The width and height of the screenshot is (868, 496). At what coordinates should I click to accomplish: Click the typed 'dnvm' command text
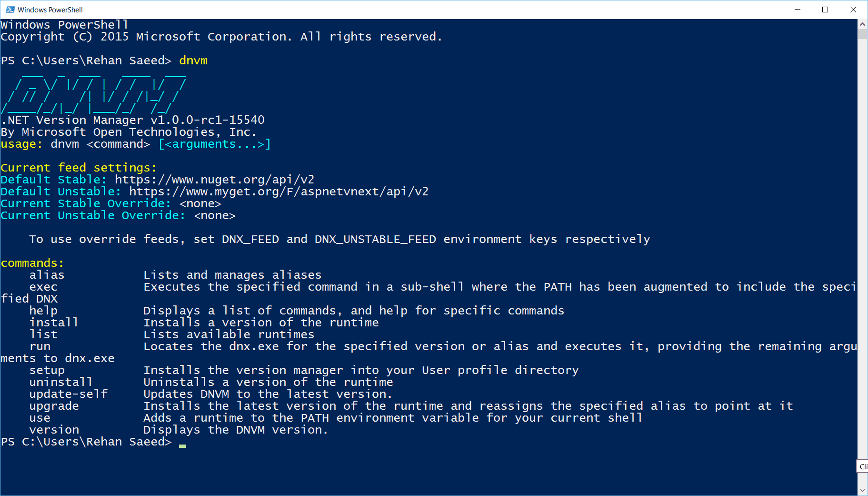click(x=193, y=61)
